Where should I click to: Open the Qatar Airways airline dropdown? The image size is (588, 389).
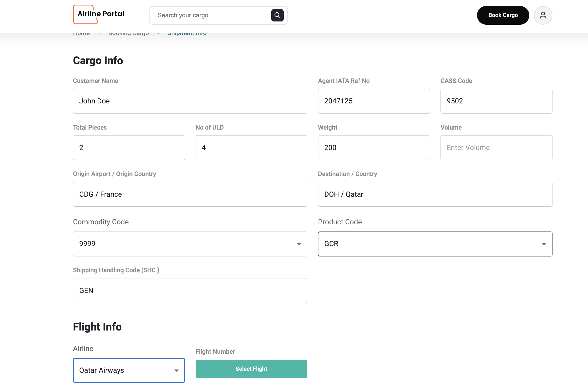click(x=124, y=370)
